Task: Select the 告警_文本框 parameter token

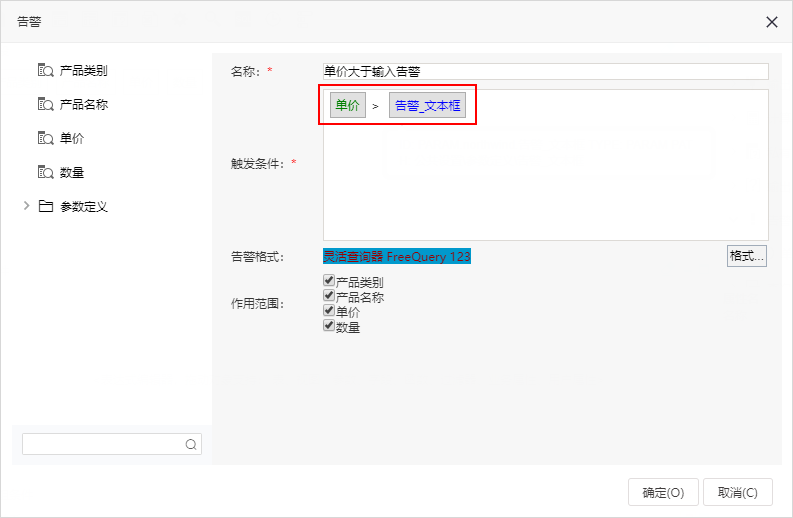Action: [427, 105]
